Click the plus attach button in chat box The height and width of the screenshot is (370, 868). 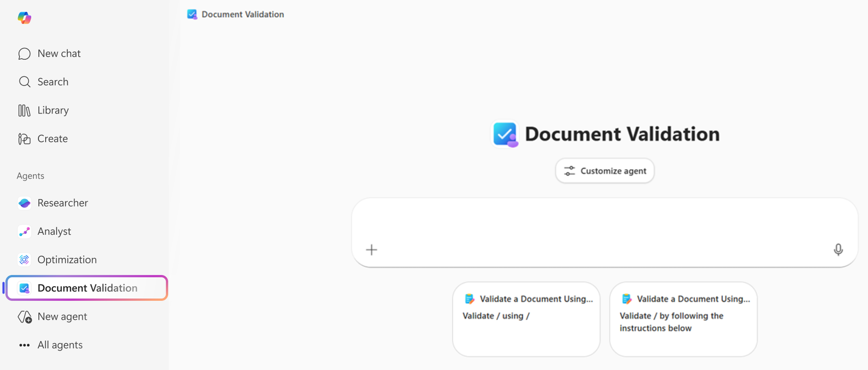(372, 250)
